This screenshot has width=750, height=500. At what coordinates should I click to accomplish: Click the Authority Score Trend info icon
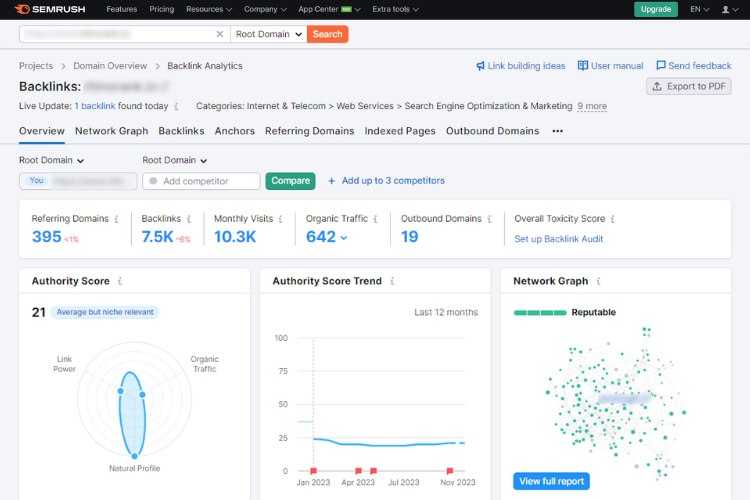click(392, 281)
